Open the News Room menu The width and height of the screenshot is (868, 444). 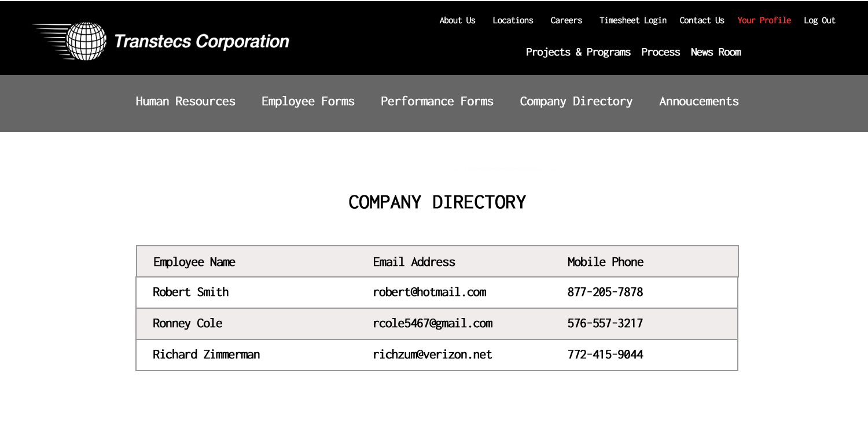[x=715, y=52]
